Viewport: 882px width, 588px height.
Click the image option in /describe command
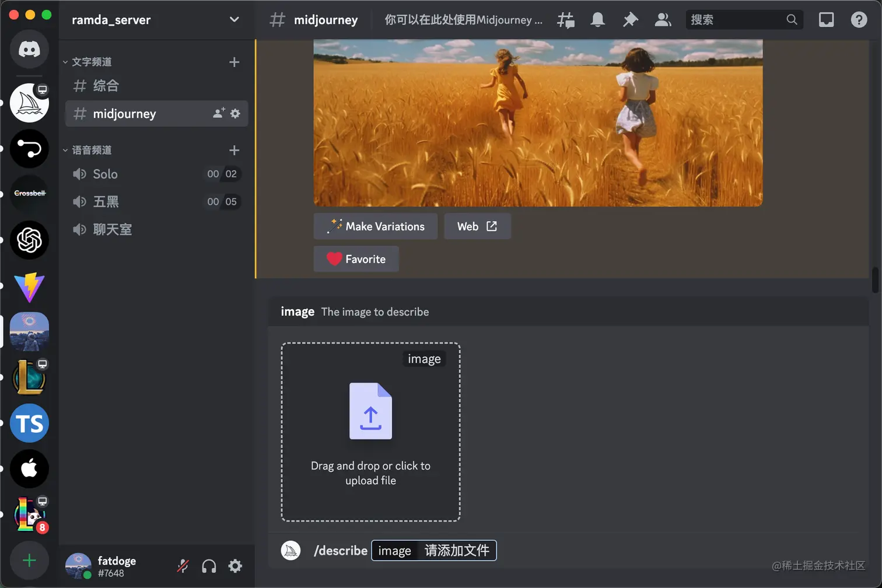pyautogui.click(x=434, y=551)
